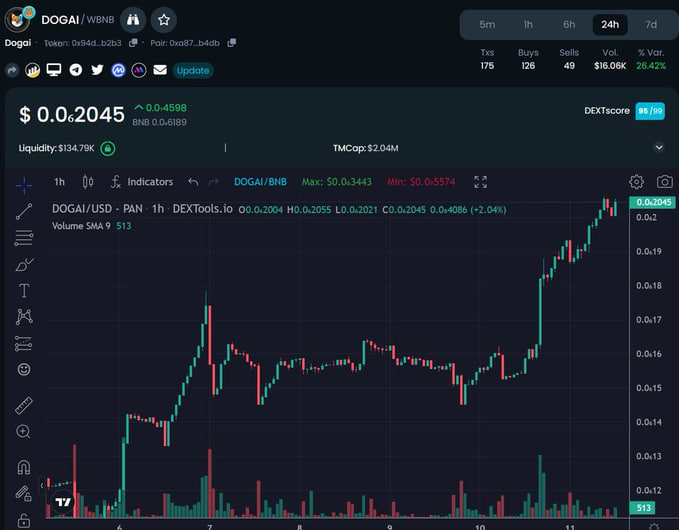
Task: Toggle chart fullscreen mode
Action: click(481, 182)
